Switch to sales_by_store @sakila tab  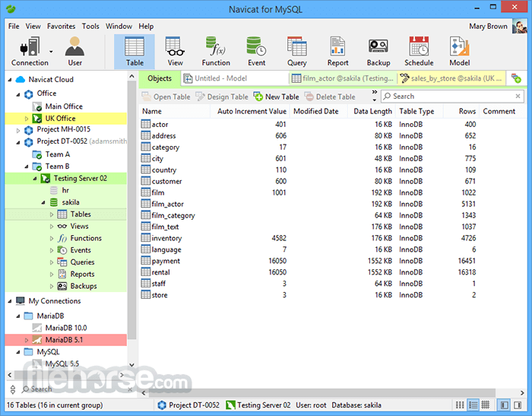pos(451,78)
